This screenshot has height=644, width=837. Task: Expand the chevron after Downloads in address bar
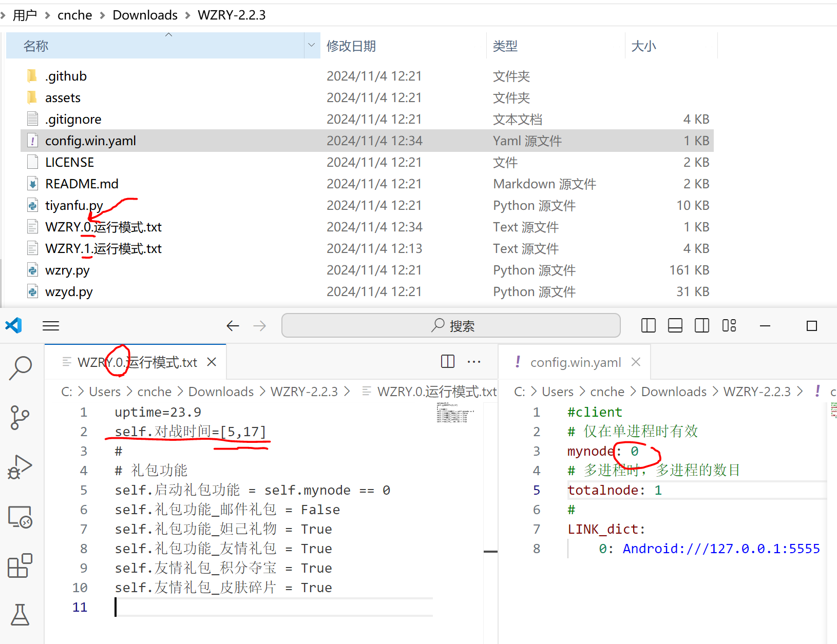point(187,15)
